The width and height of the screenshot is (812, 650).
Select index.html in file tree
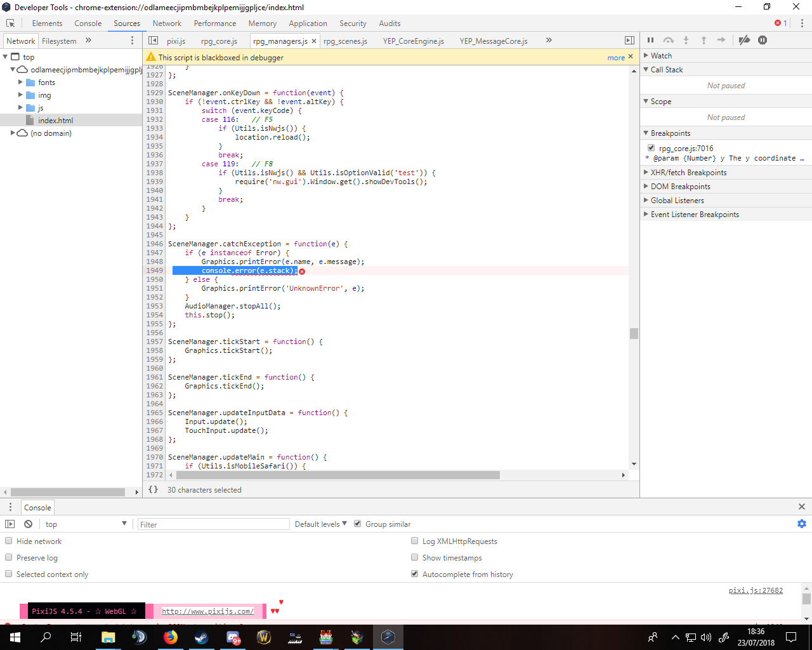coord(55,120)
